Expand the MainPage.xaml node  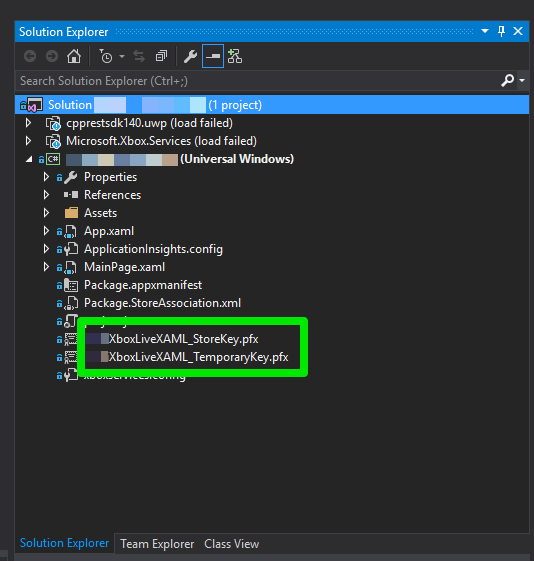(46, 267)
